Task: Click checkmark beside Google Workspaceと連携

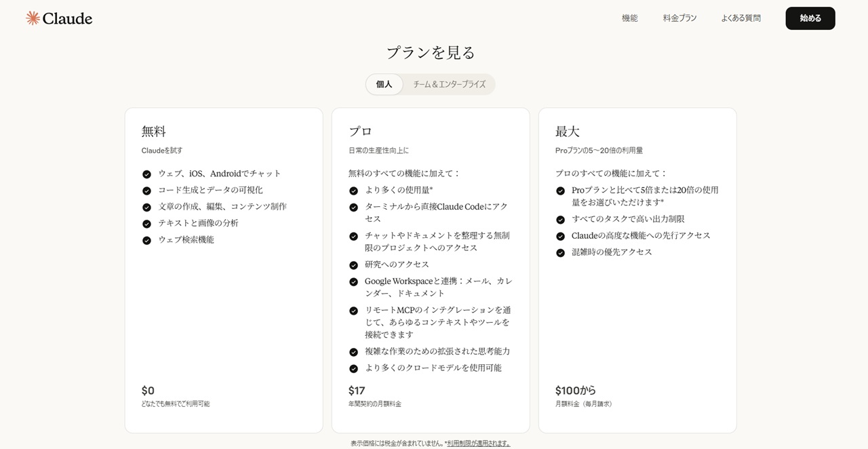Action: click(x=353, y=281)
